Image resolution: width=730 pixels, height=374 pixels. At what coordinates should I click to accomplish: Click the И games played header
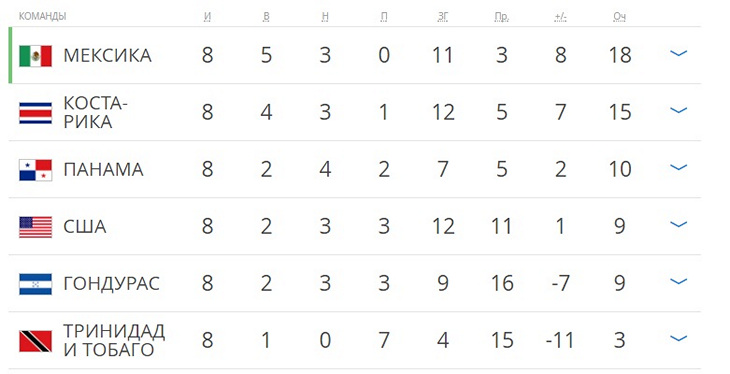pyautogui.click(x=208, y=17)
